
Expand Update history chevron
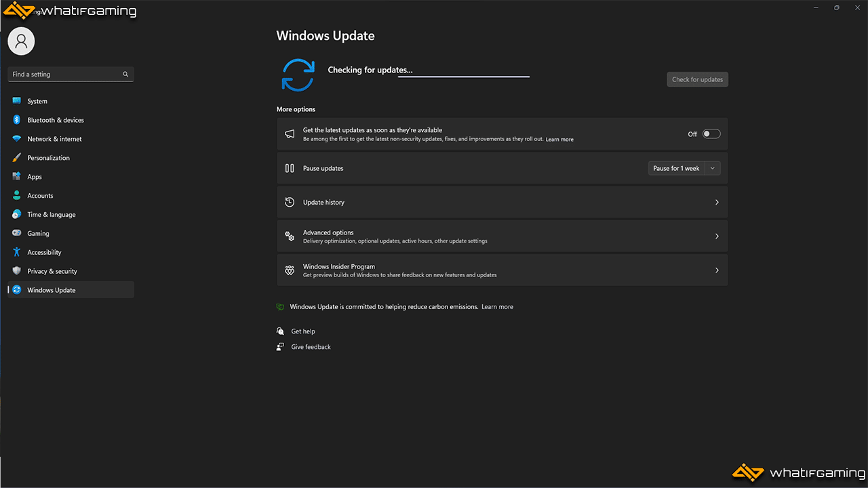(x=717, y=202)
